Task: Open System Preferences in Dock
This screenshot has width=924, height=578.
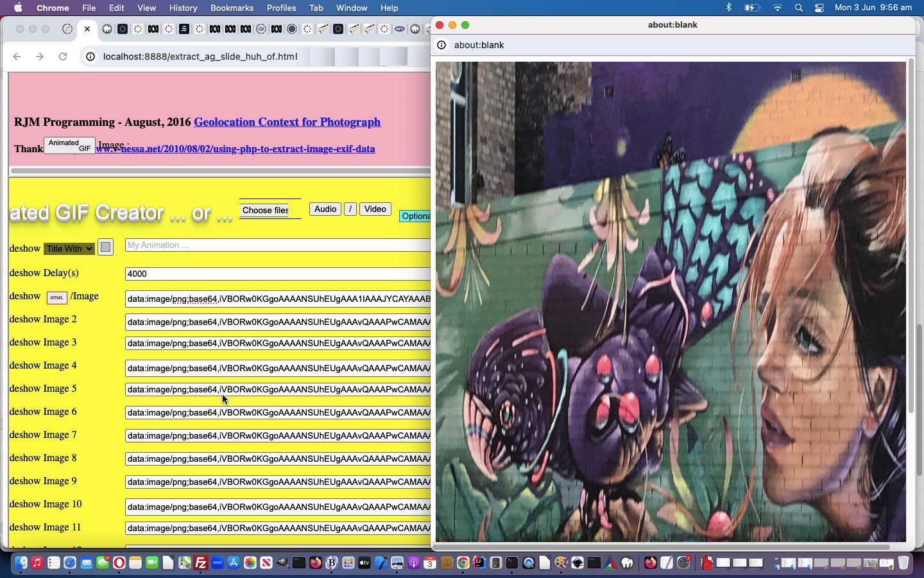Action: point(684,563)
